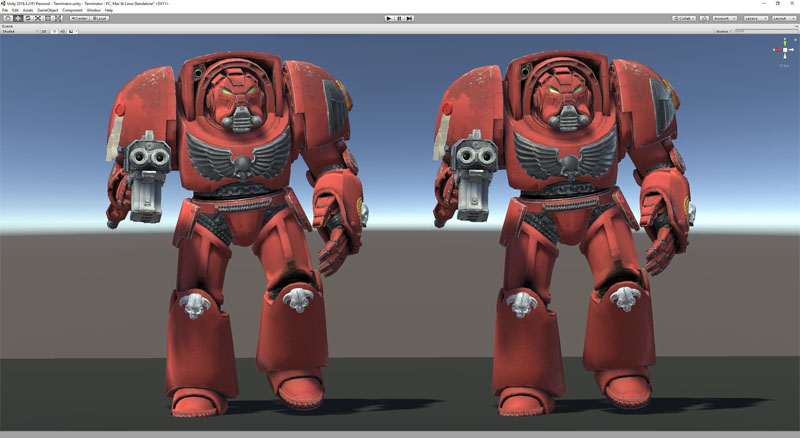The image size is (800, 438).
Task: Toggle pivot mode with Center button
Action: click(79, 18)
